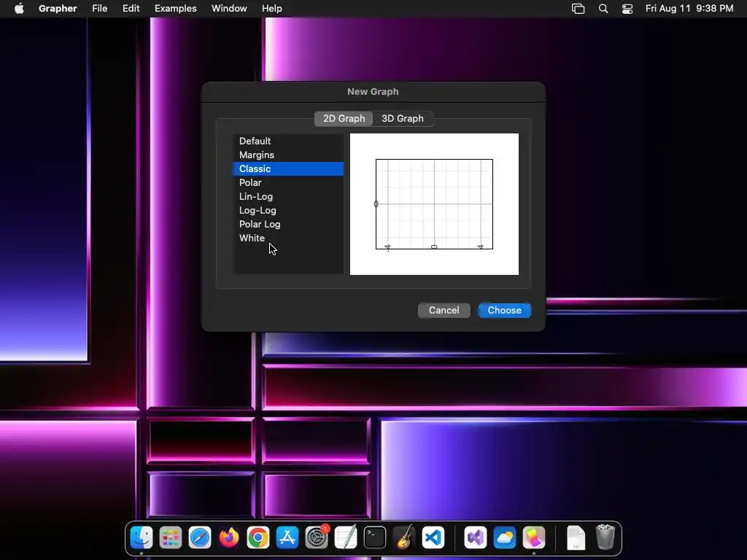This screenshot has width=747, height=560.
Task: Select the Classic graph template
Action: [287, 168]
